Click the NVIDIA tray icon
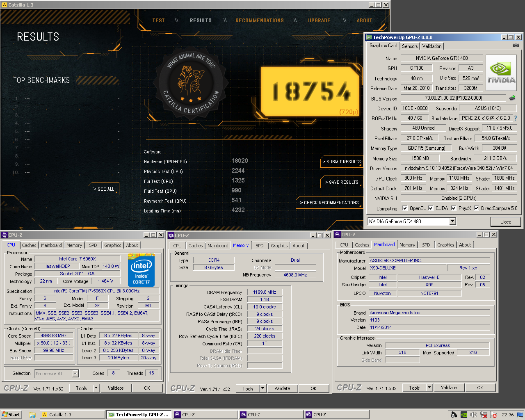 coord(463,415)
